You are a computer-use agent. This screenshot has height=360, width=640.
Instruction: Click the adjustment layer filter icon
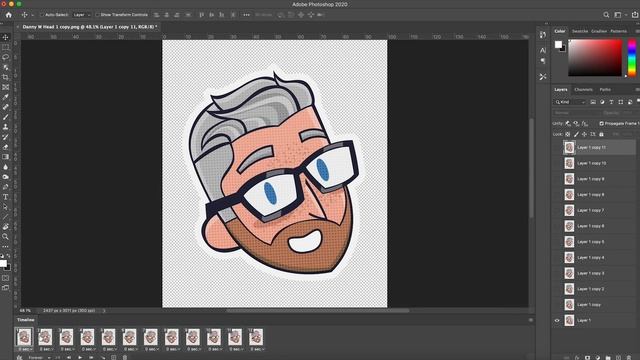[x=602, y=102]
